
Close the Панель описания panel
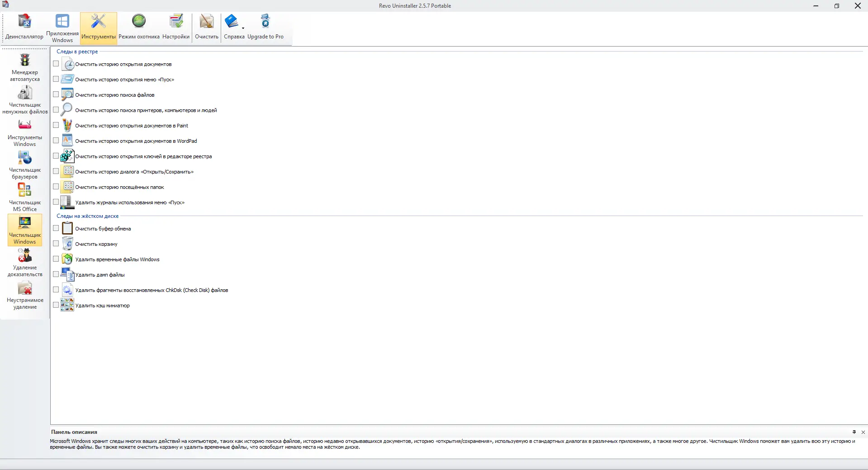[863, 432]
